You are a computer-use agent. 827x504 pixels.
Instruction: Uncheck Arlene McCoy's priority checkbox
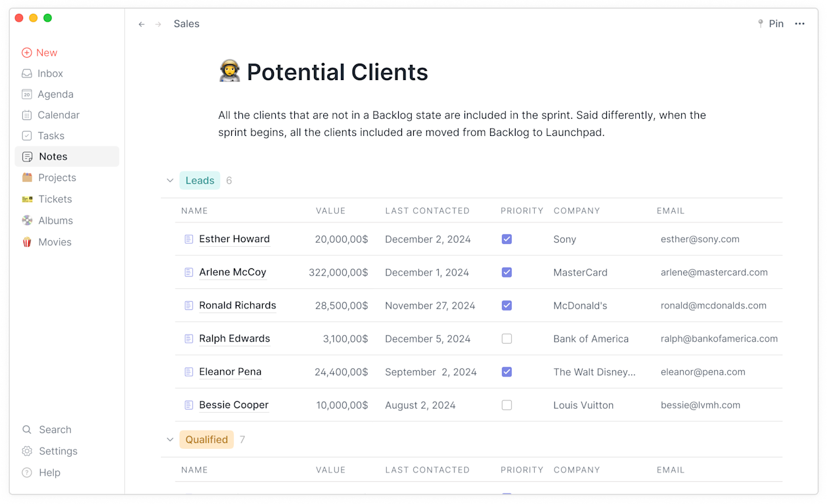(506, 272)
